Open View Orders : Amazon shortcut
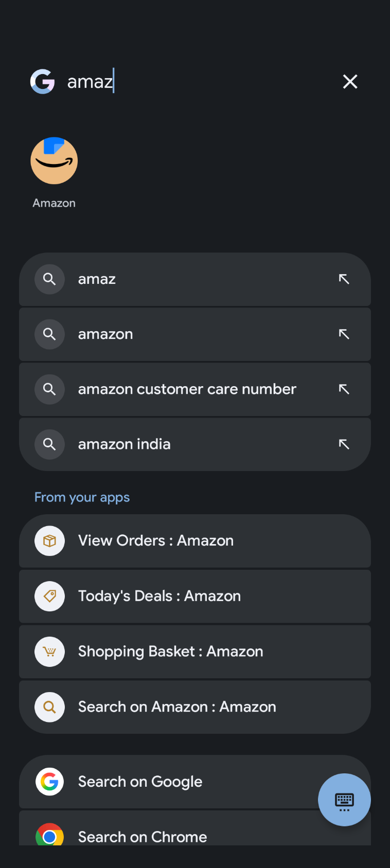The image size is (390, 868). (x=156, y=541)
